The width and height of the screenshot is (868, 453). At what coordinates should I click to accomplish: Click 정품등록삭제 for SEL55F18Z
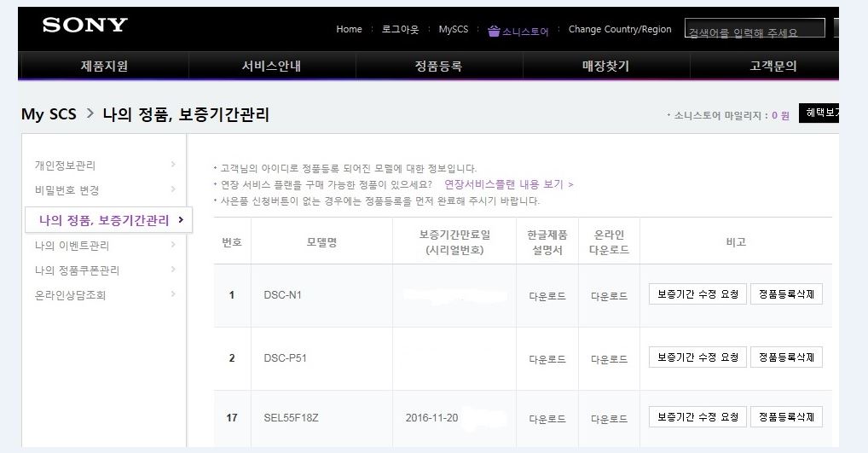pyautogui.click(x=786, y=417)
